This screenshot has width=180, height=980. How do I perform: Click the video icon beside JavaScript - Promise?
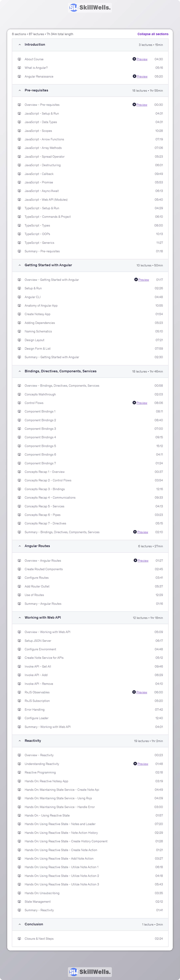point(19,182)
